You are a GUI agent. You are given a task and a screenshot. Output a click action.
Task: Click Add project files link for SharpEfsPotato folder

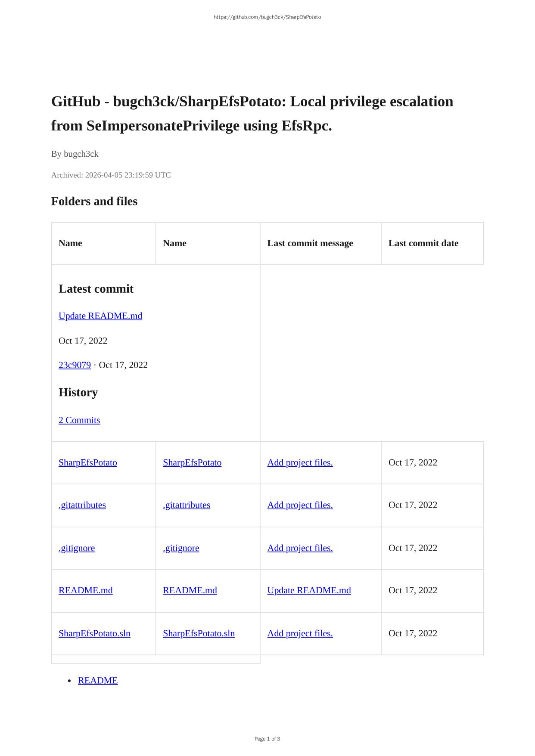coord(300,463)
